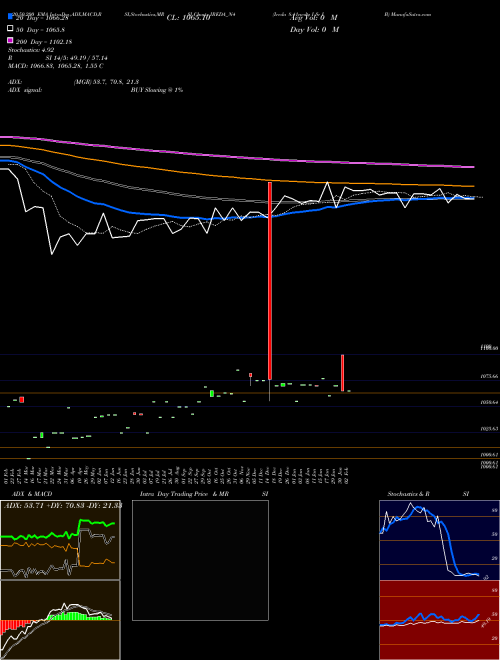Click the 'MACD: 1066.83, 1065.28, 1.55 C' line
This screenshot has height=660, width=500.
coord(56,66)
